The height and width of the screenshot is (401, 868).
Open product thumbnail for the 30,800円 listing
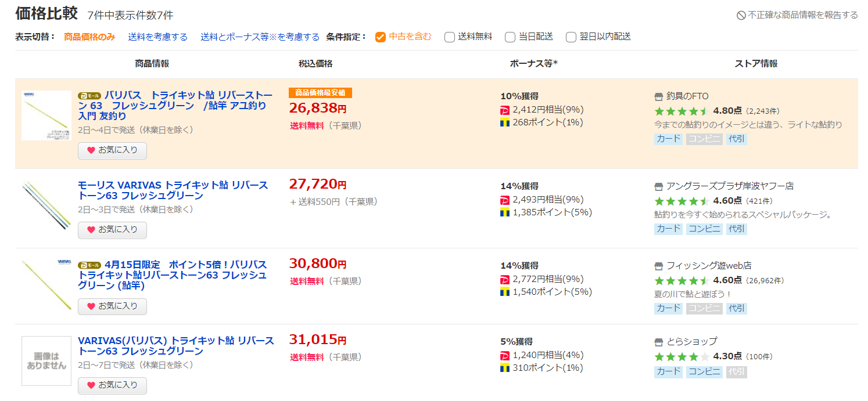pos(46,285)
